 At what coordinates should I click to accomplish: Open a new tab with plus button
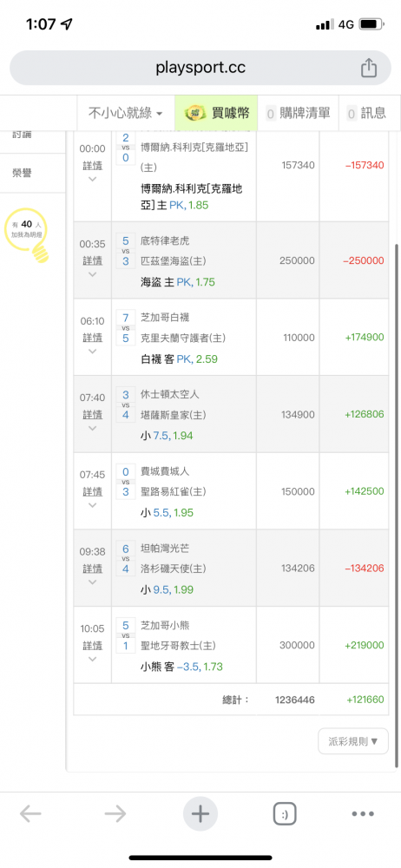(x=200, y=814)
